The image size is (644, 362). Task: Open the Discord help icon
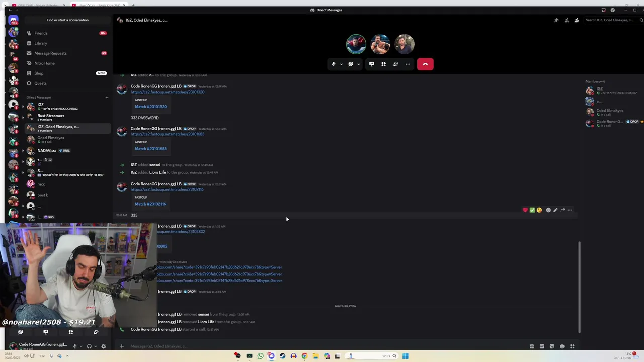(x=612, y=10)
